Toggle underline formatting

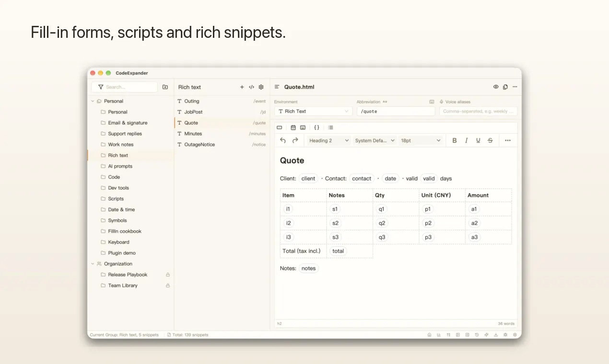pos(478,140)
